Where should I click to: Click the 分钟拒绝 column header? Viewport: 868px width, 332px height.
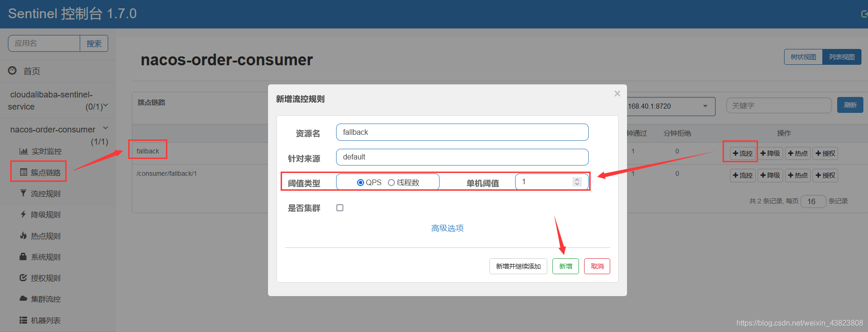tap(677, 133)
